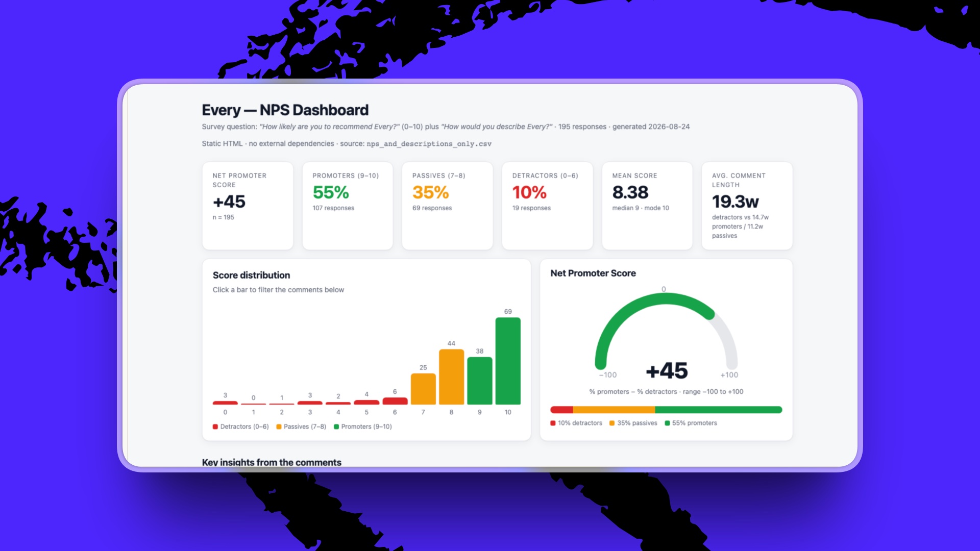Click 'Key insights from the comments' heading
Screen dimensions: 980x551
coord(272,462)
